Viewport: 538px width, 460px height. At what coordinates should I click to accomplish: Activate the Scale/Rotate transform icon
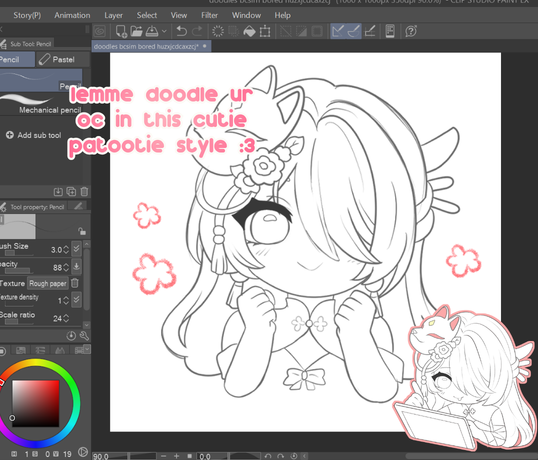click(265, 32)
